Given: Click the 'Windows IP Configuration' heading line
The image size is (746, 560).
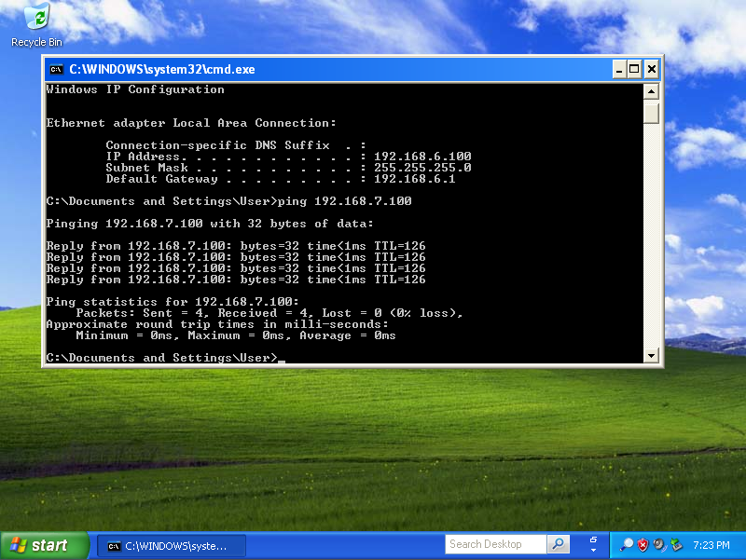Looking at the screenshot, I should tap(135, 89).
